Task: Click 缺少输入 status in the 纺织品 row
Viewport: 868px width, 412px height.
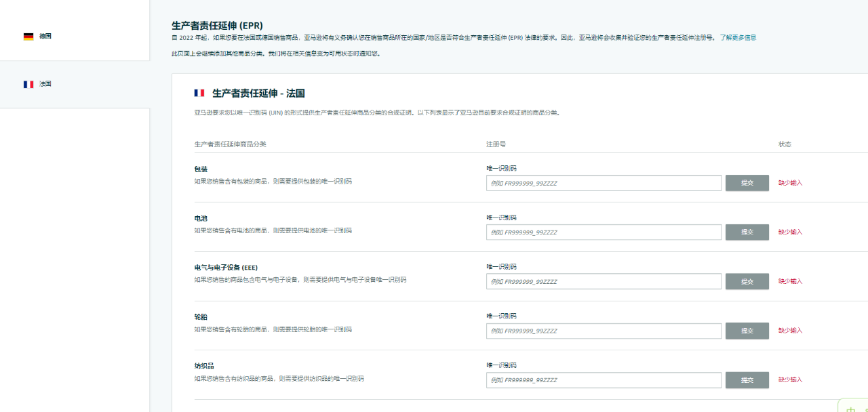Action: [x=790, y=380]
